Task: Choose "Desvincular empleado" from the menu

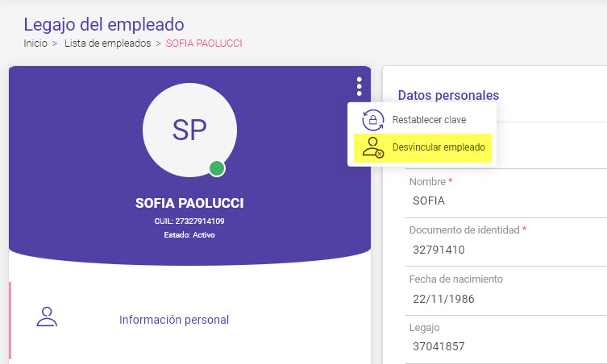Action: (x=438, y=147)
